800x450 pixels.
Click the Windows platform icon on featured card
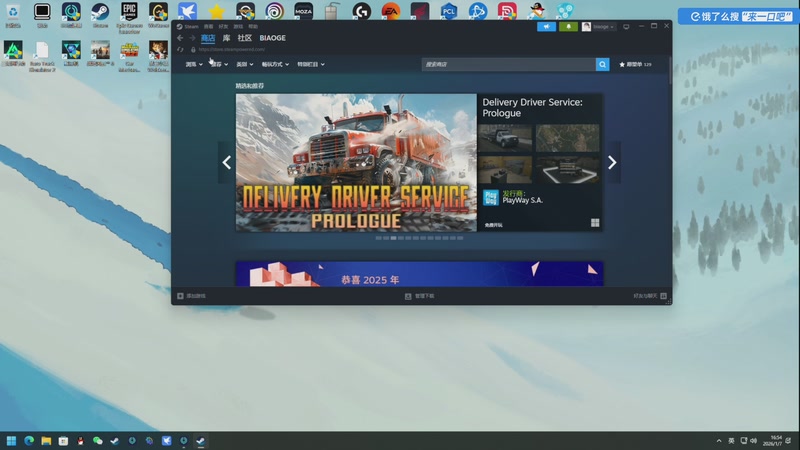pos(595,223)
